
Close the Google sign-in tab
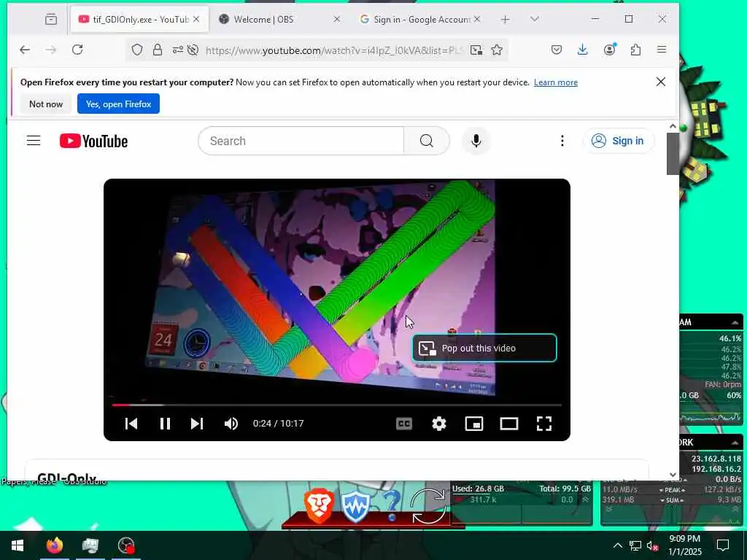pyautogui.click(x=477, y=19)
